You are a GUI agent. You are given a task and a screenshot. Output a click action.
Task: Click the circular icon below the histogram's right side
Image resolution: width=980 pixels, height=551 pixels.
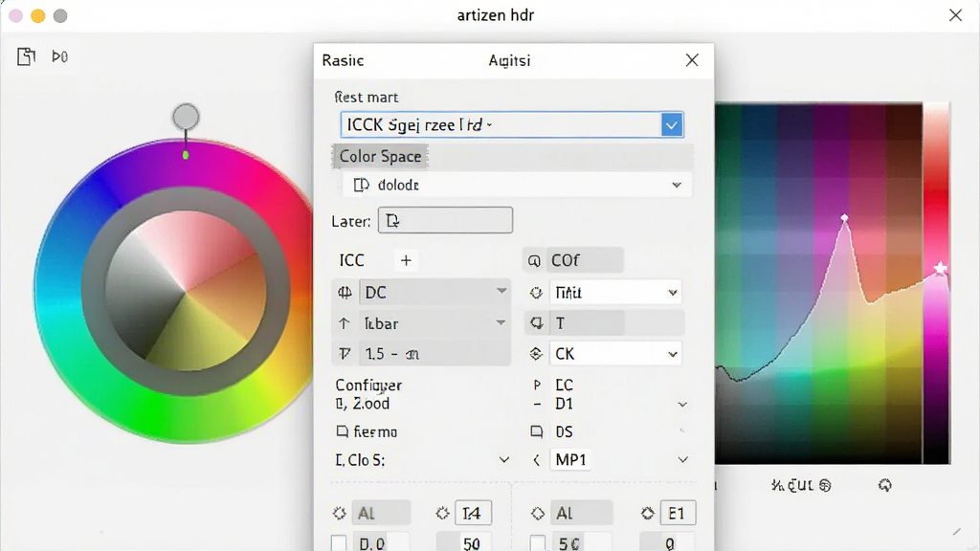point(885,485)
